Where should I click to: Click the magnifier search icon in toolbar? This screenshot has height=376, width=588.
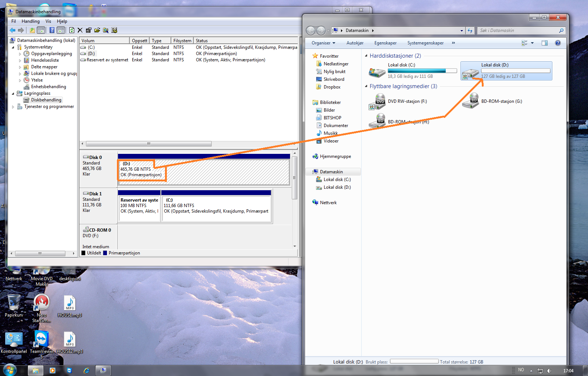coord(105,30)
